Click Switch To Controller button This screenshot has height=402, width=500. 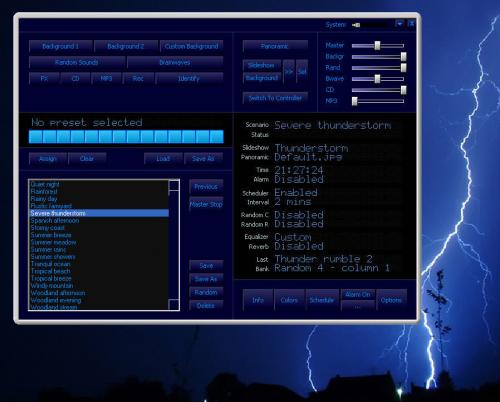point(275,98)
